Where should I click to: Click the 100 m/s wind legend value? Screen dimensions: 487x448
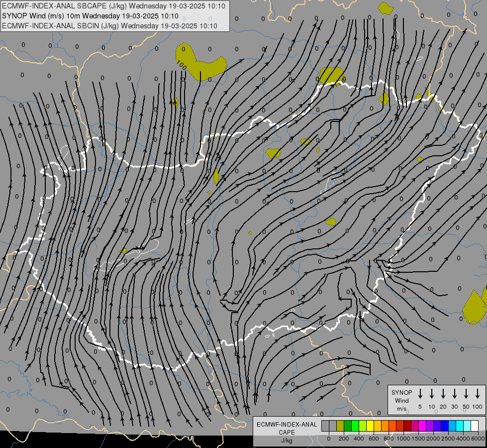pyautogui.click(x=478, y=407)
